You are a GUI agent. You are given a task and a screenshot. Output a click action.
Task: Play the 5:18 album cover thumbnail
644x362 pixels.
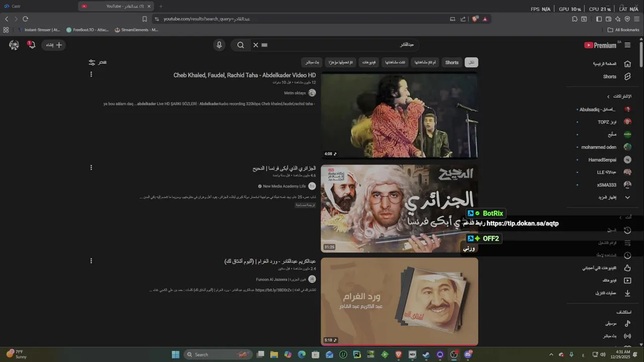(x=399, y=302)
